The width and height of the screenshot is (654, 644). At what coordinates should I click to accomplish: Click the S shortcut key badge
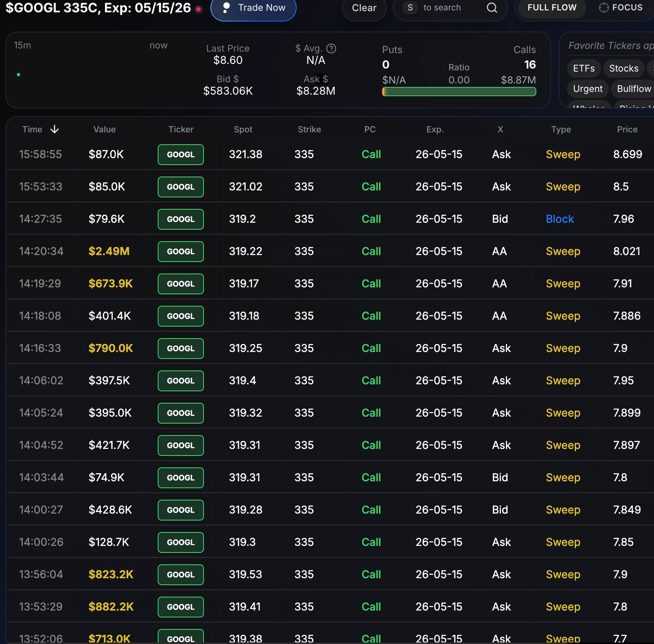(410, 8)
